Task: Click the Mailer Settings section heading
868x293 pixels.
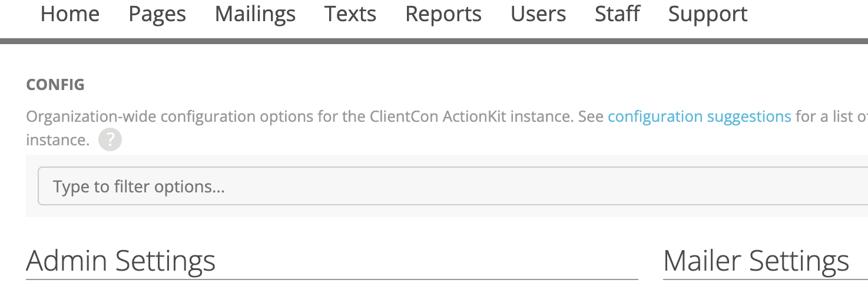Action: tap(756, 261)
